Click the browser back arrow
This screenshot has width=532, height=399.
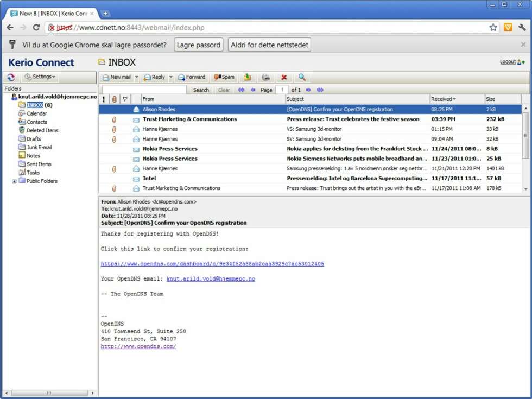[10, 28]
